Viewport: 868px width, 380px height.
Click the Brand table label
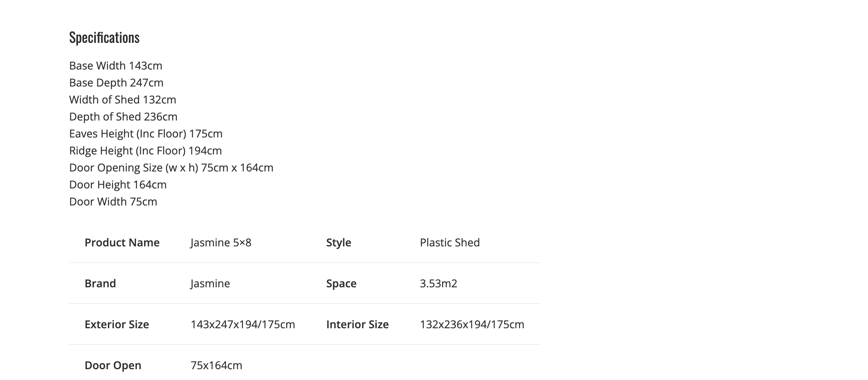[x=100, y=283]
